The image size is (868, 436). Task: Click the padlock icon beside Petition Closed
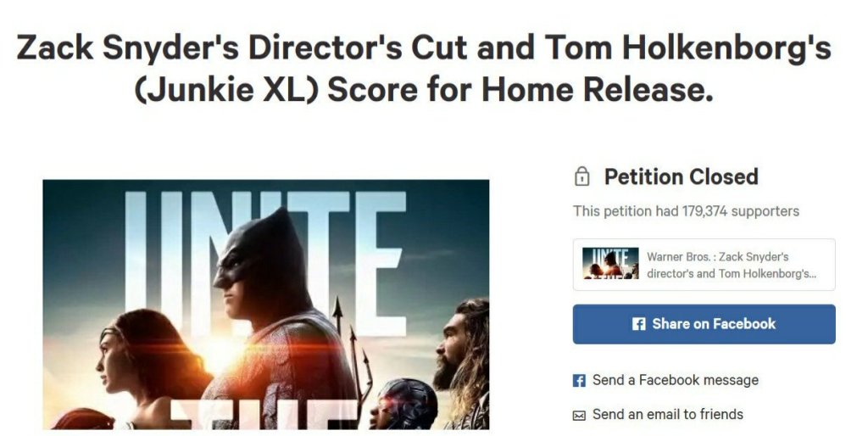click(x=581, y=176)
